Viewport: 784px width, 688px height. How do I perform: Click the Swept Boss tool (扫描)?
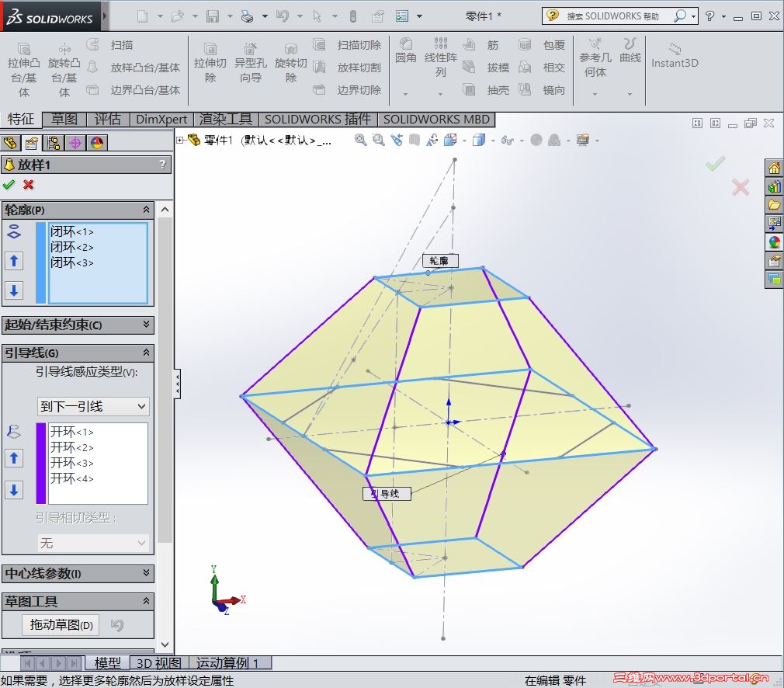[110, 45]
